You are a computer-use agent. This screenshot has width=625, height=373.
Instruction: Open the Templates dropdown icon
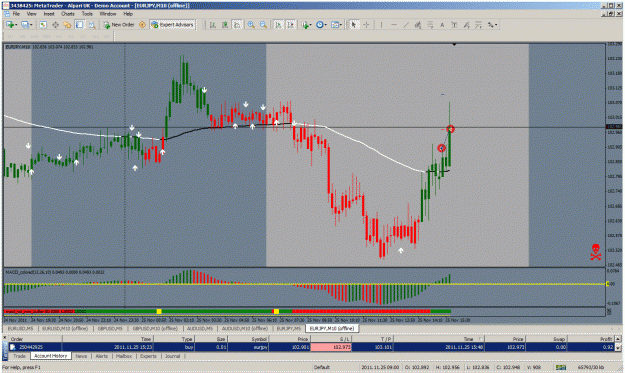(x=336, y=25)
